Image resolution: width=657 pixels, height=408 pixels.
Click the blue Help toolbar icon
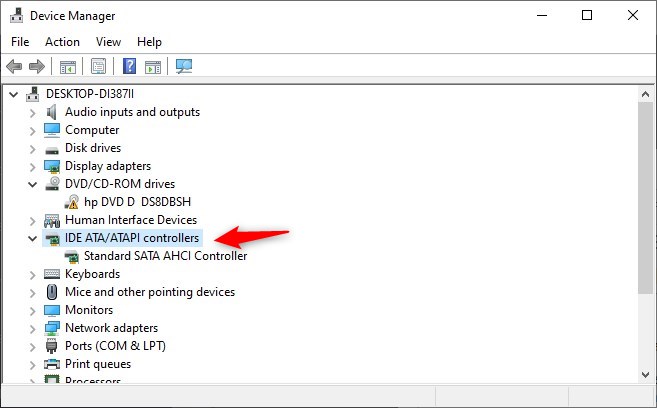coord(129,67)
